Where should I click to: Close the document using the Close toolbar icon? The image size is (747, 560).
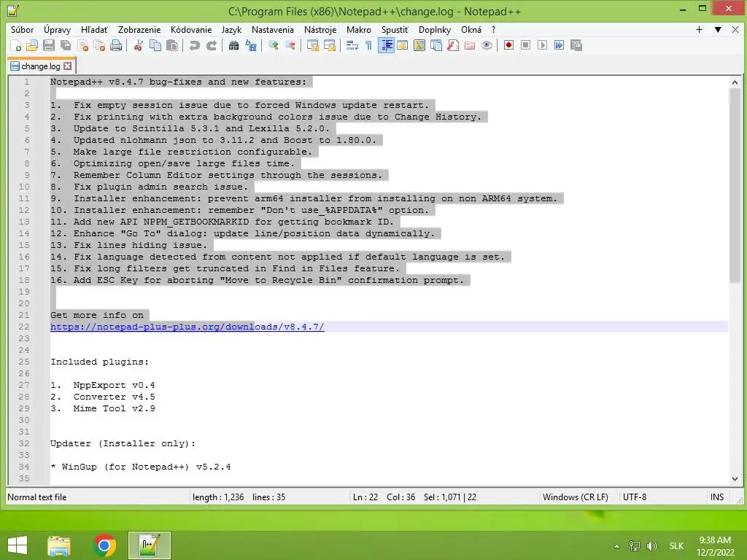coord(83,45)
